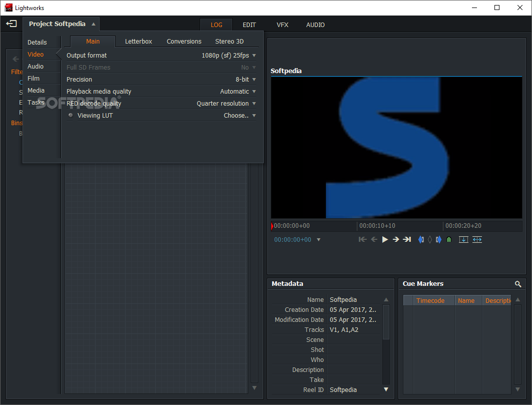Open the RED decode quality dropdown

click(x=254, y=103)
